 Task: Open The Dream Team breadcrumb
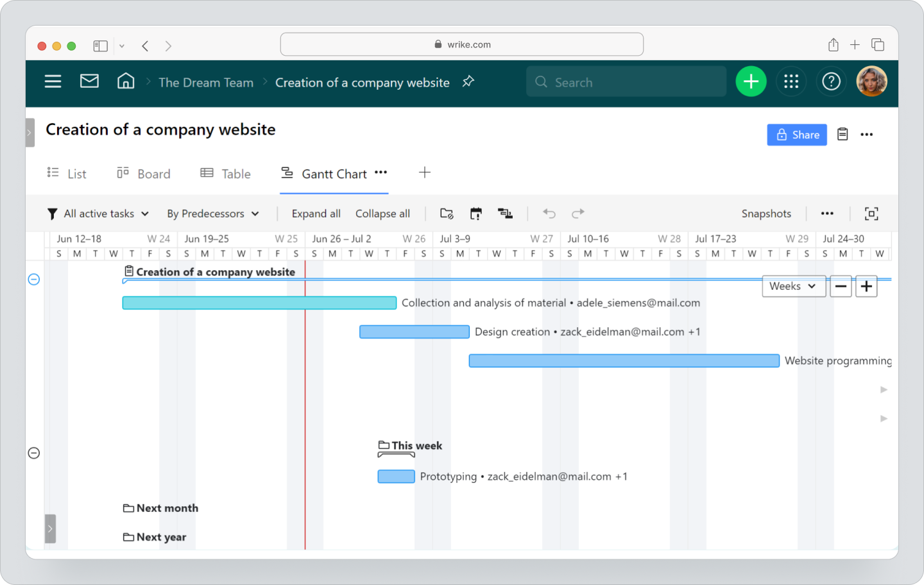click(x=205, y=82)
